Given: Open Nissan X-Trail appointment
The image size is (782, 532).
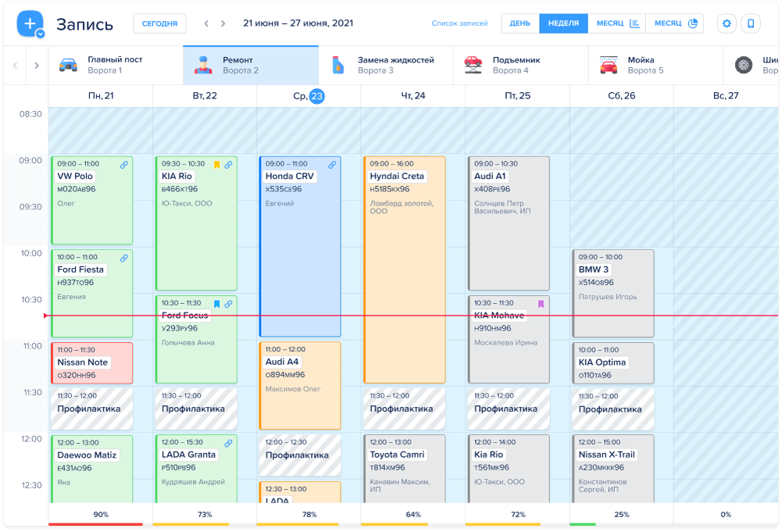Looking at the screenshot, I should pos(613,469).
